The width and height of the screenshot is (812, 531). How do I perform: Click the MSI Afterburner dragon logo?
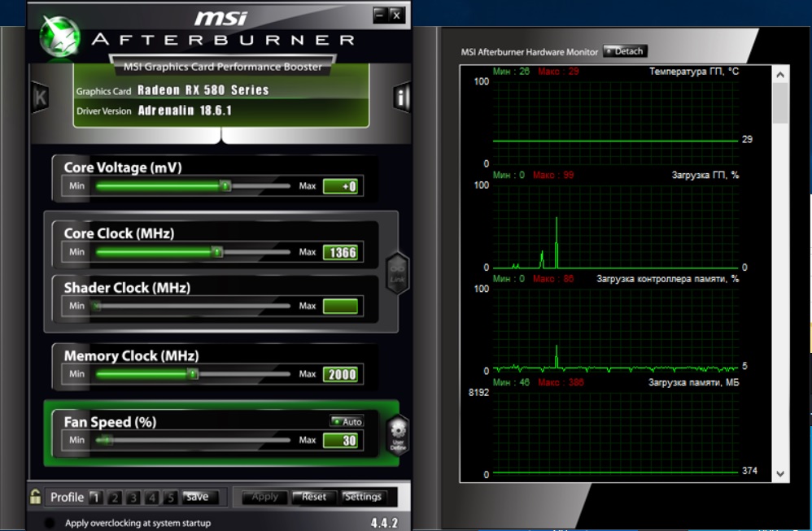tap(59, 37)
